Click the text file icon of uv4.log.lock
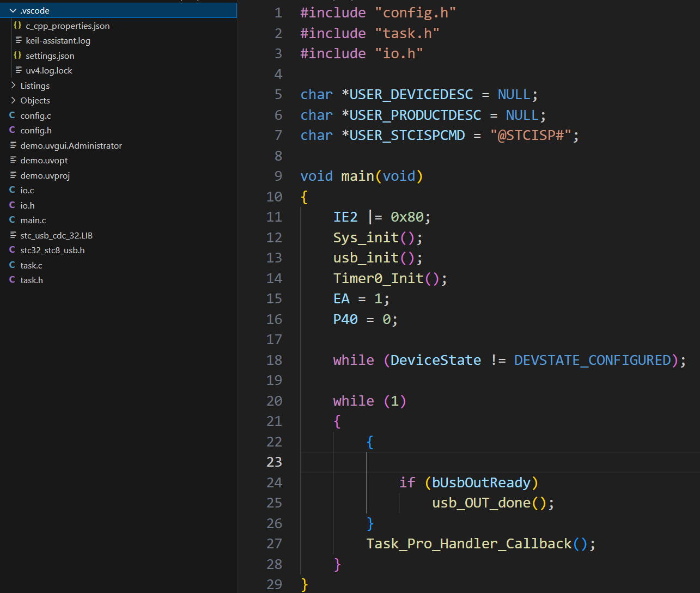This screenshot has height=593, width=700. 19,70
